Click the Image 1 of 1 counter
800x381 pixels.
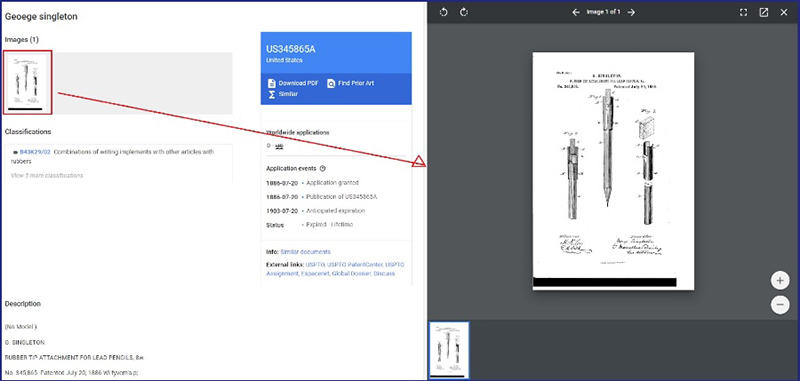(x=604, y=12)
